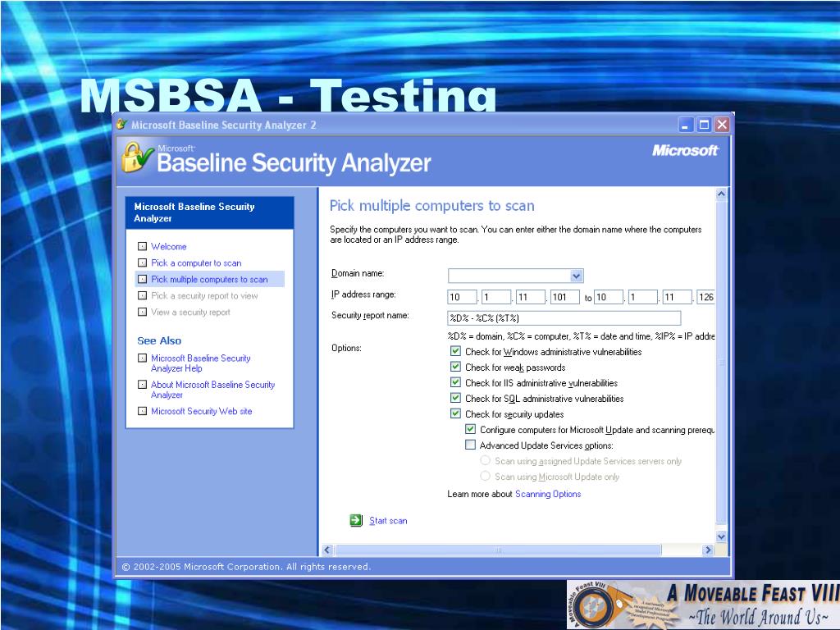Click the 'IP address range:' label
Image resolution: width=840 pixels, height=630 pixels.
(x=363, y=294)
